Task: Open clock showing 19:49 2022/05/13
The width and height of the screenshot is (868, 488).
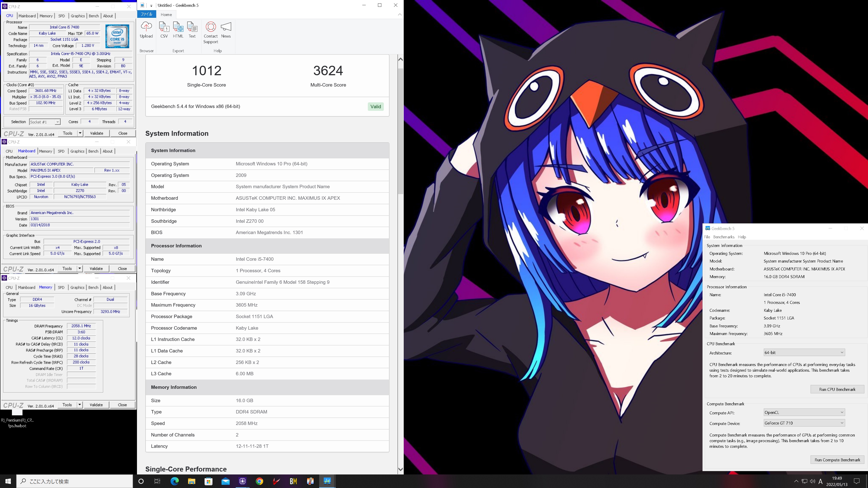Action: pyautogui.click(x=837, y=481)
